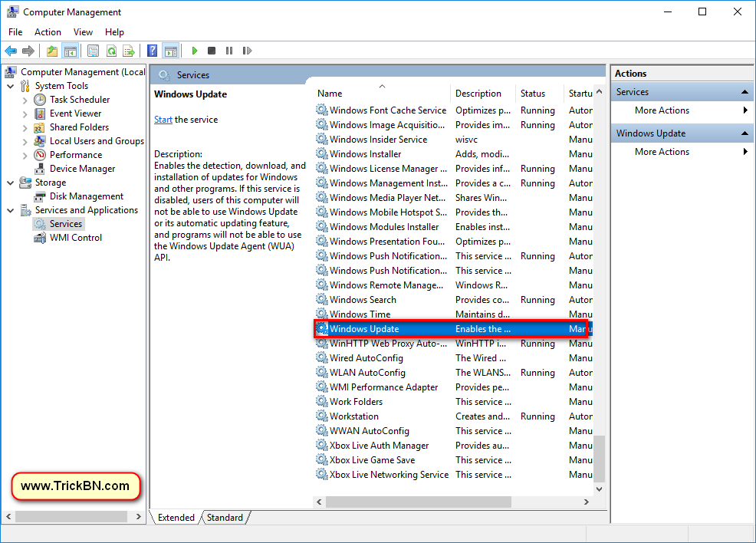
Task: Click gear icon of Work Folders
Action: pyautogui.click(x=321, y=401)
